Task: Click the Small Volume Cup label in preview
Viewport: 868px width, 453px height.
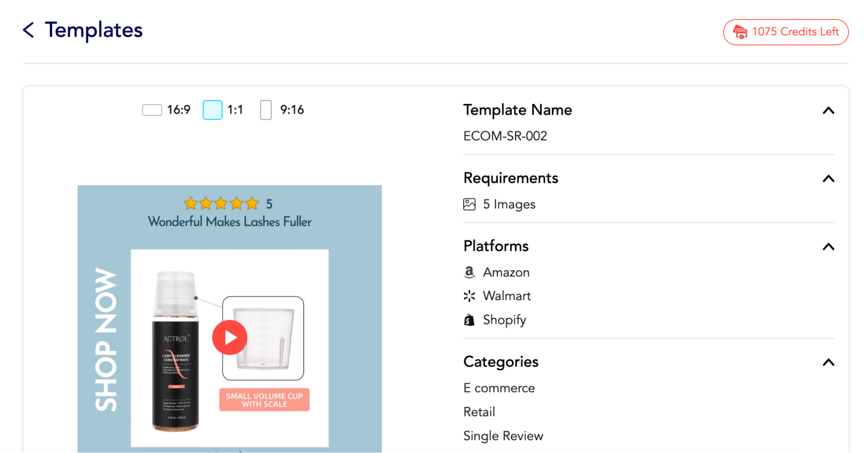Action: pos(264,400)
